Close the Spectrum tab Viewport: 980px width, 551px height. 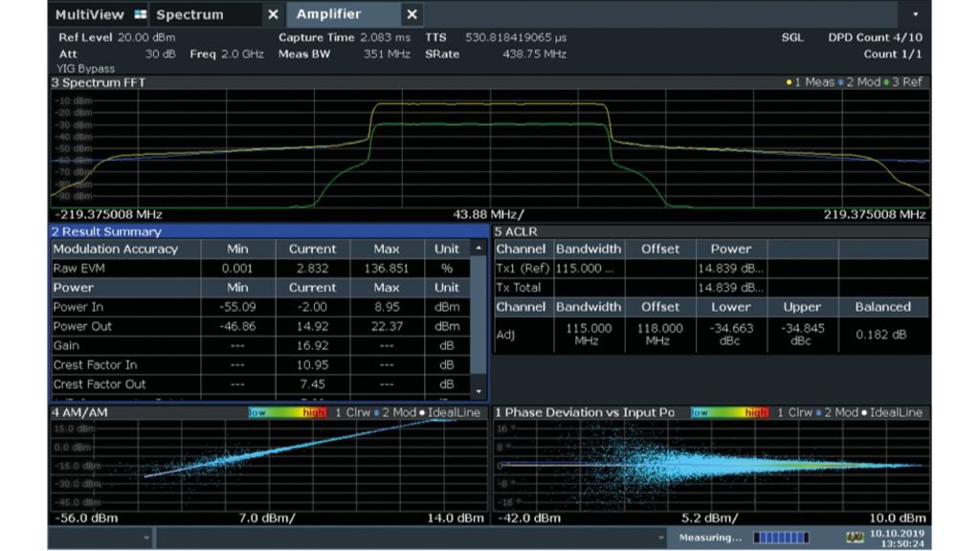[x=273, y=14]
